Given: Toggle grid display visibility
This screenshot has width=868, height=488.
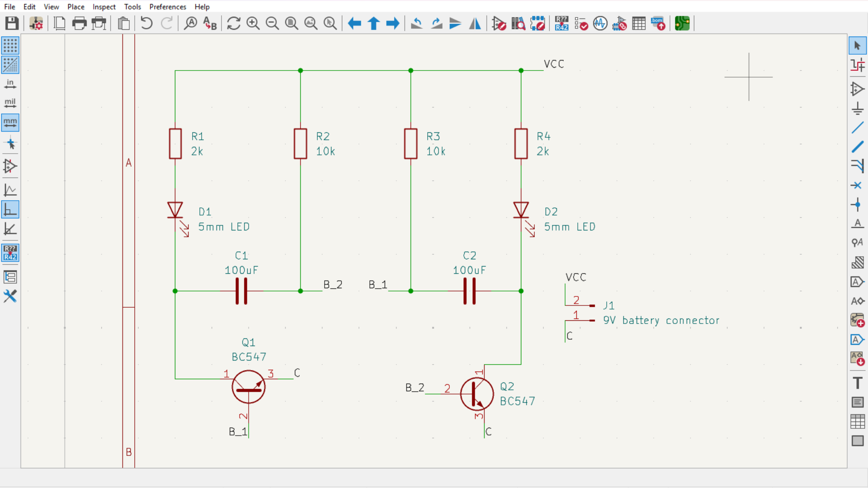Looking at the screenshot, I should 10,46.
